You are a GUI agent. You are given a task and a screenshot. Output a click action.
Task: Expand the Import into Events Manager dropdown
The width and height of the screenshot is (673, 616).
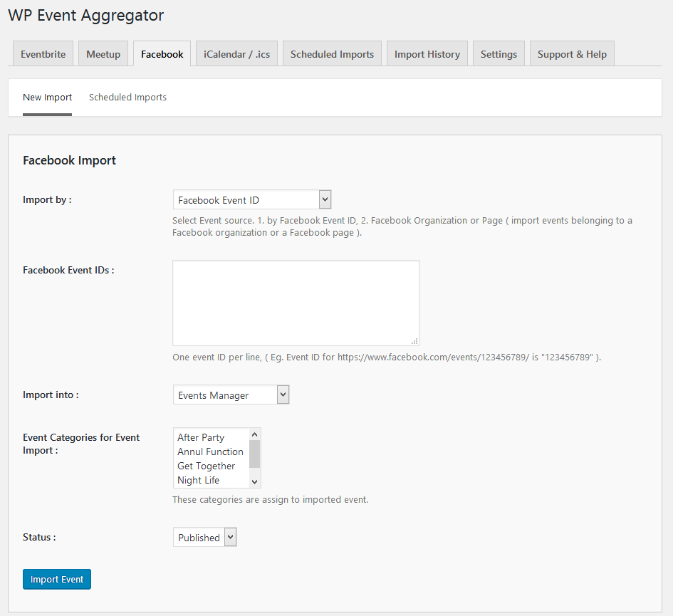tap(231, 395)
